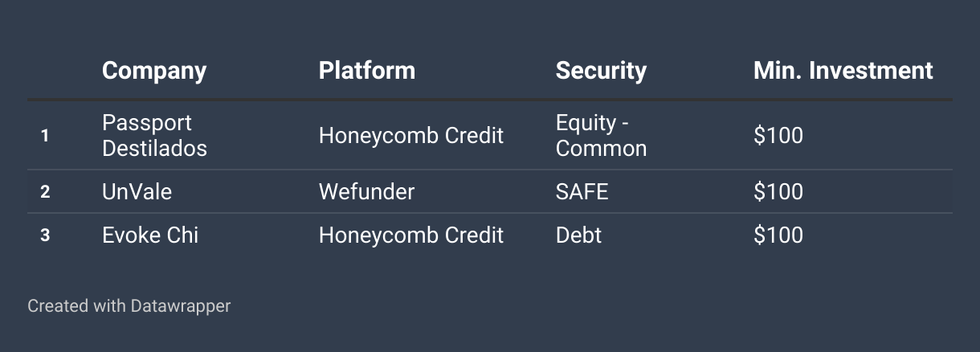This screenshot has height=352, width=980.
Task: Select the Passport Destilados company cell
Action: 154,135
